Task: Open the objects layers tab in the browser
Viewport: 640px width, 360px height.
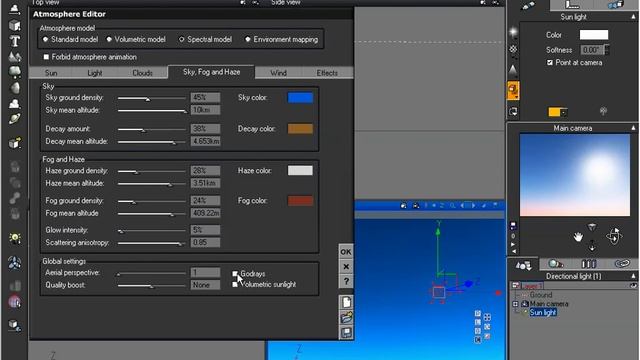Action: 523,266
